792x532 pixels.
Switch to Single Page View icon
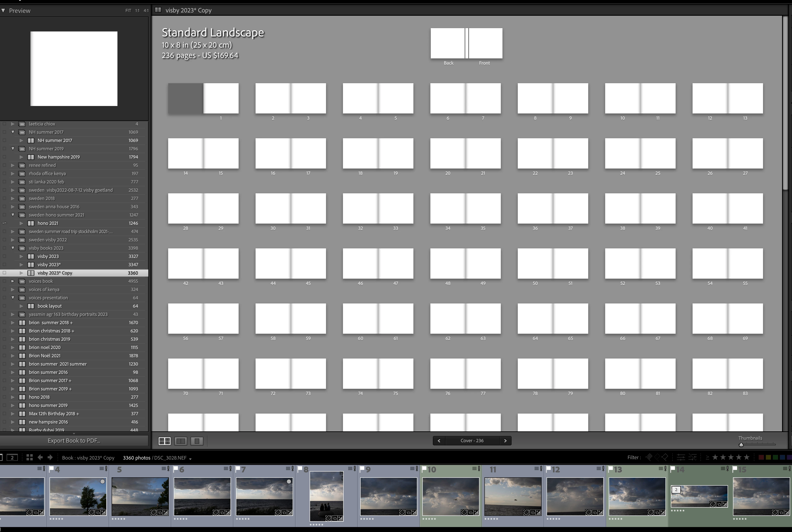click(x=197, y=441)
